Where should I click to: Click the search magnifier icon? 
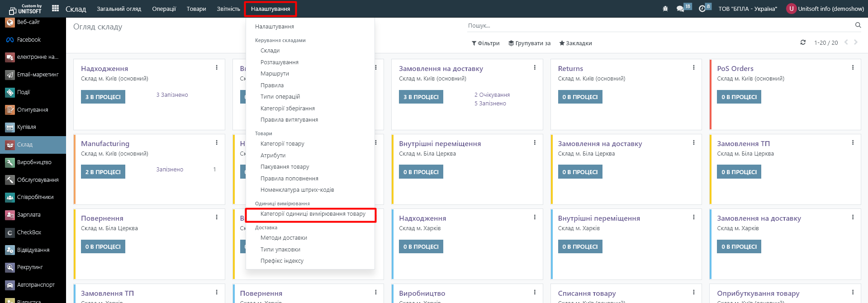point(858,25)
